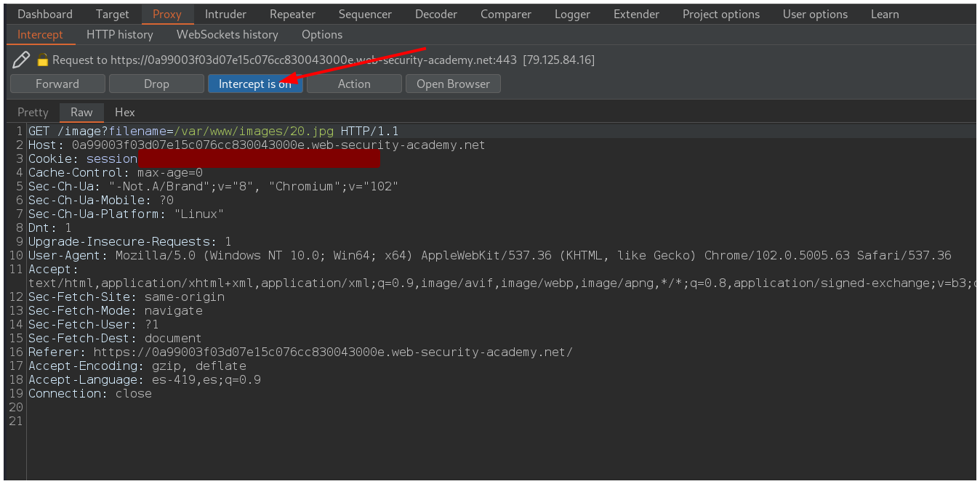Toggle the Intercept is on button

(254, 84)
